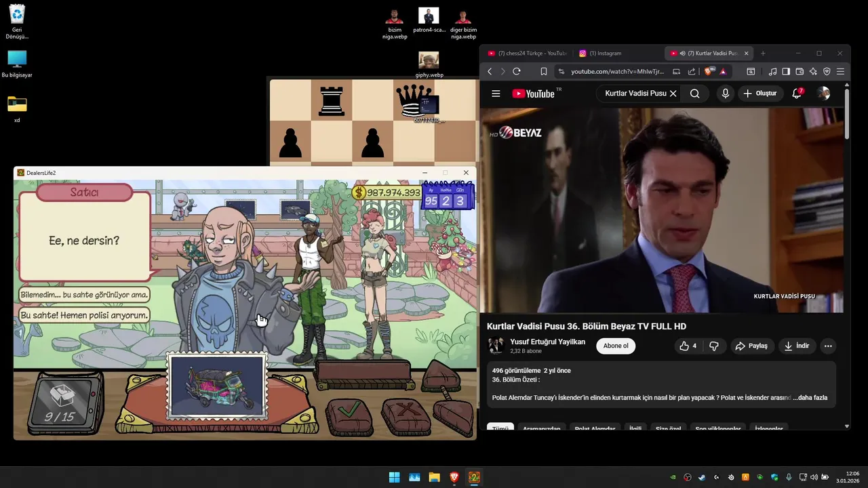The image size is (868, 488).
Task: Open Brave Wallet toolbar icon
Action: tap(800, 71)
